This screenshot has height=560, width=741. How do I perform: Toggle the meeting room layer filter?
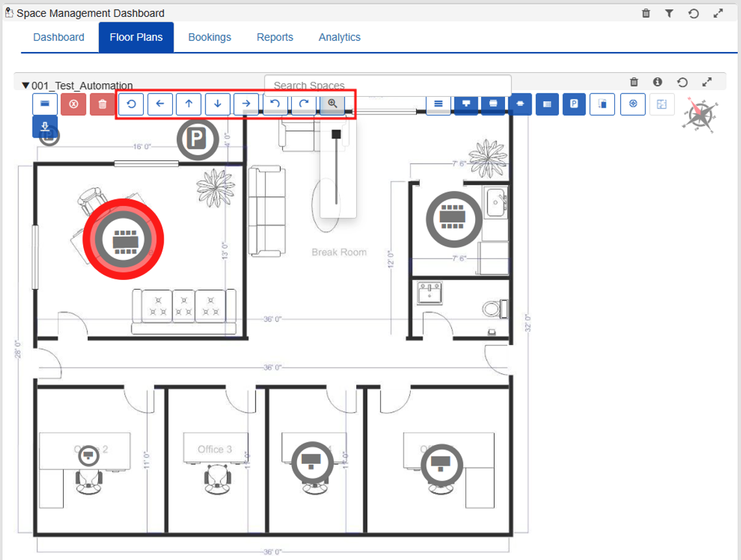coord(493,104)
